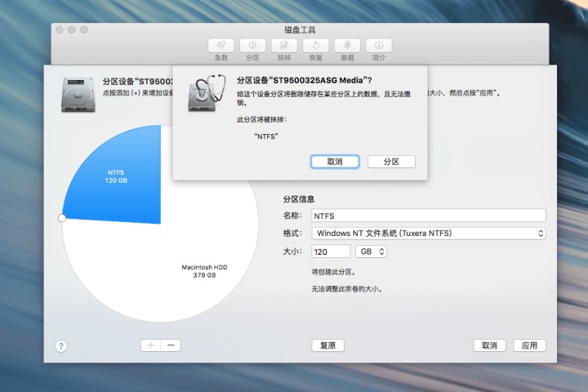588x392 pixels.
Task: Open the 格式 format dropdown Windows NT
Action: pos(429,234)
